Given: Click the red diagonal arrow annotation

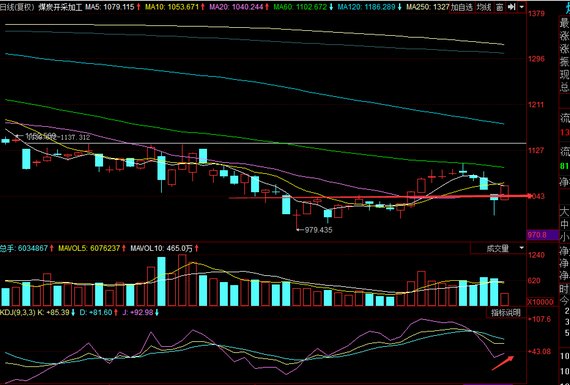Looking at the screenshot, I should [503, 363].
